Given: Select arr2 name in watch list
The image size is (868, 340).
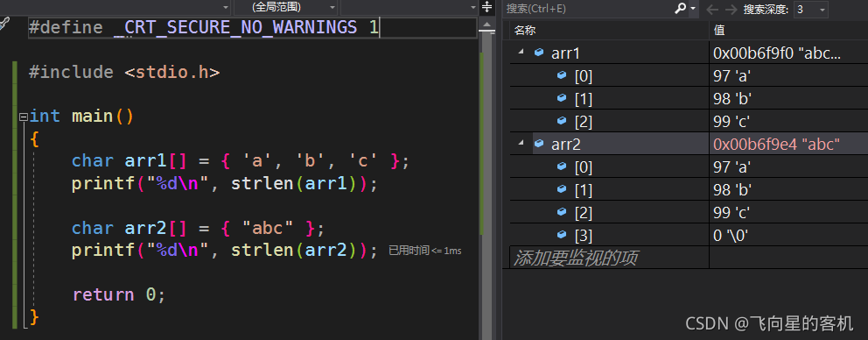Looking at the screenshot, I should pos(566,145).
